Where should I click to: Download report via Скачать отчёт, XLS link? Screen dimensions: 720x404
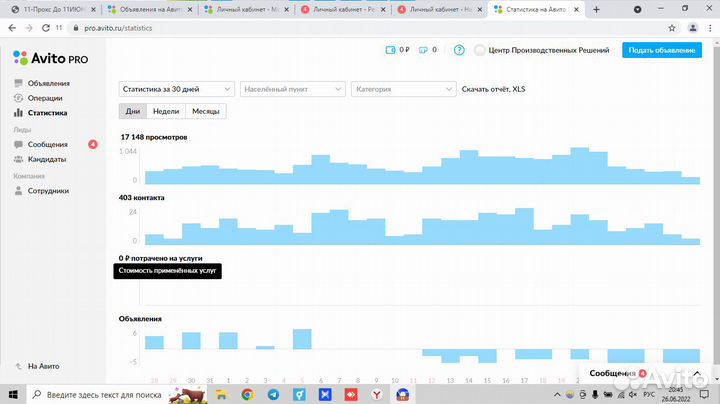click(491, 89)
